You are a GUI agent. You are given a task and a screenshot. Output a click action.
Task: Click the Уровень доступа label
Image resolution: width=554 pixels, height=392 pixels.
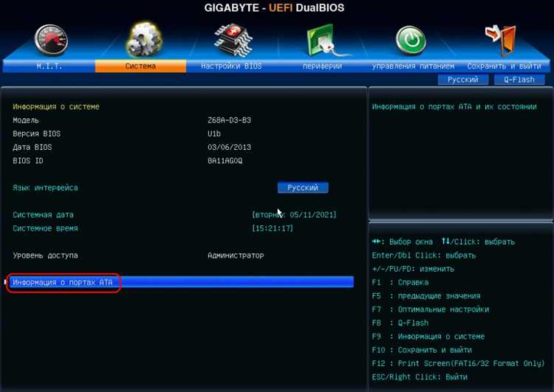45,255
